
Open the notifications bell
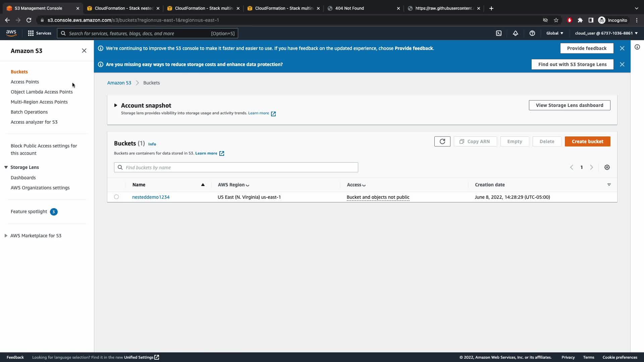[516, 33]
